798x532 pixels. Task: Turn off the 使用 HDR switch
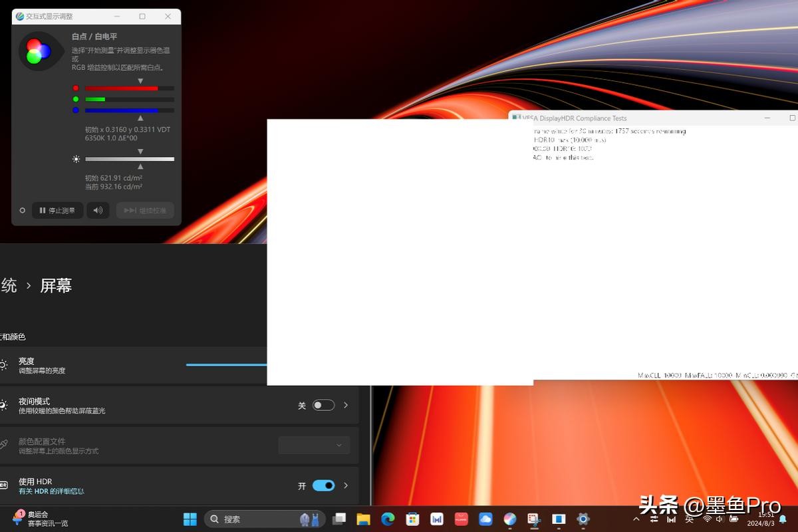pyautogui.click(x=323, y=485)
